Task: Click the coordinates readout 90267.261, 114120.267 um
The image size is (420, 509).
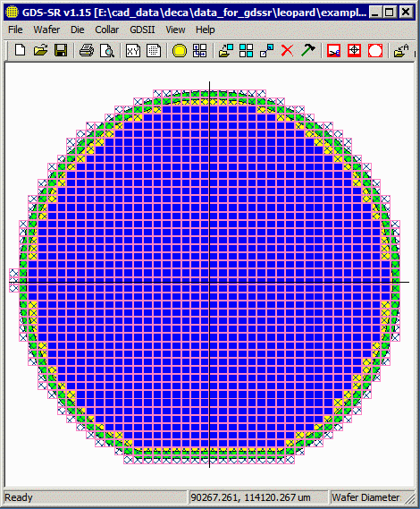Action: tap(250, 497)
